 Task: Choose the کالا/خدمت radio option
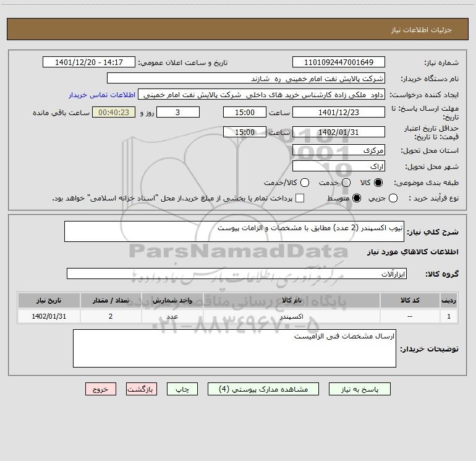pos(305,183)
